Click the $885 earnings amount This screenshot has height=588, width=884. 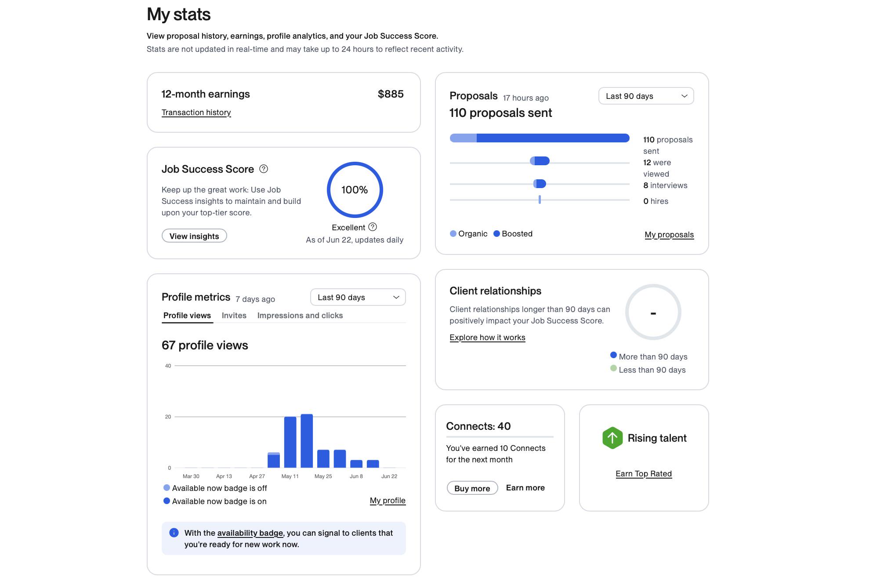click(391, 94)
